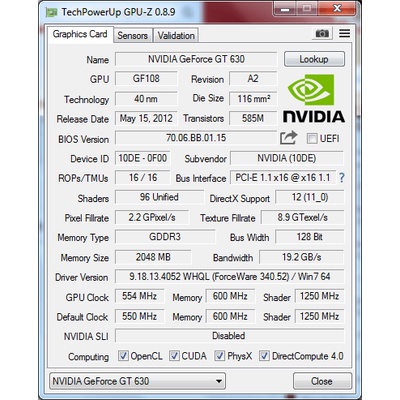Click the Lookup button
The width and height of the screenshot is (400, 400).
point(314,59)
